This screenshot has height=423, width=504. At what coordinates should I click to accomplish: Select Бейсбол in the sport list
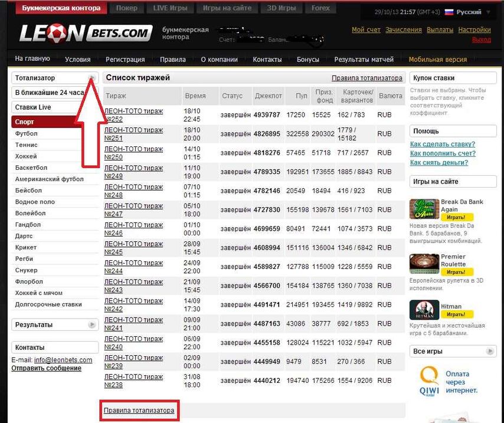pos(28,191)
